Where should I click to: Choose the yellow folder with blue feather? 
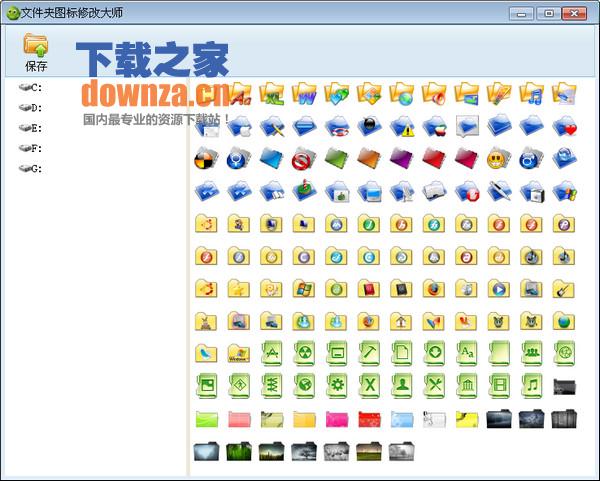point(206,353)
